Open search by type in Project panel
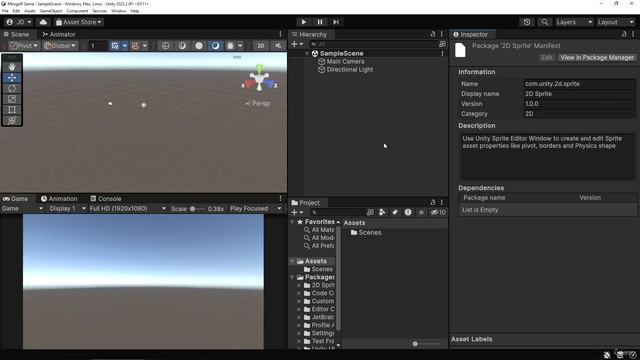The height and width of the screenshot is (360, 640). pos(382,212)
